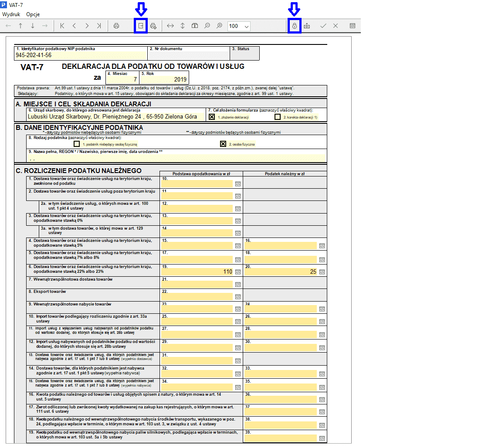Click the cancel X toolbar button
Screen dimensions: 502x448
tap(336, 26)
